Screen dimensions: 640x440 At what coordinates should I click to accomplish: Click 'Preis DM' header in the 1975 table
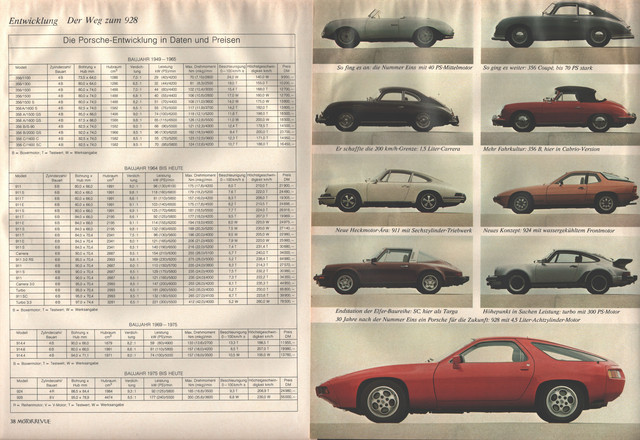coord(288,382)
